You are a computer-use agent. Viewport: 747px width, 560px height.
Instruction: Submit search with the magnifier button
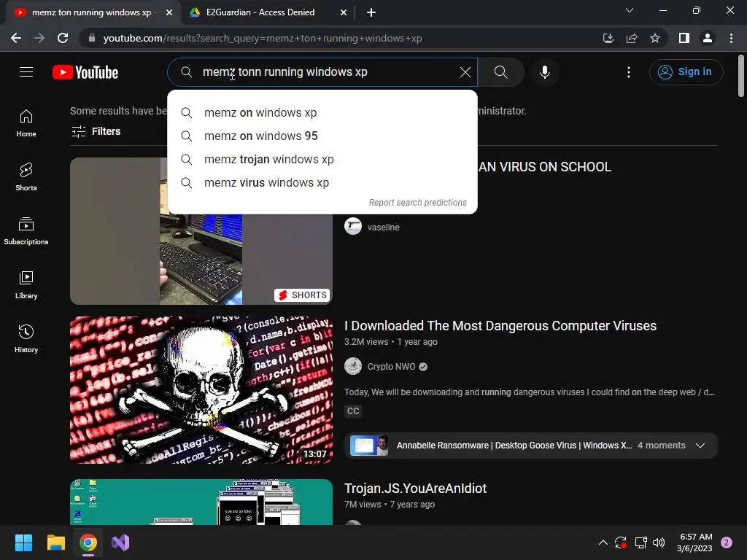(500, 72)
